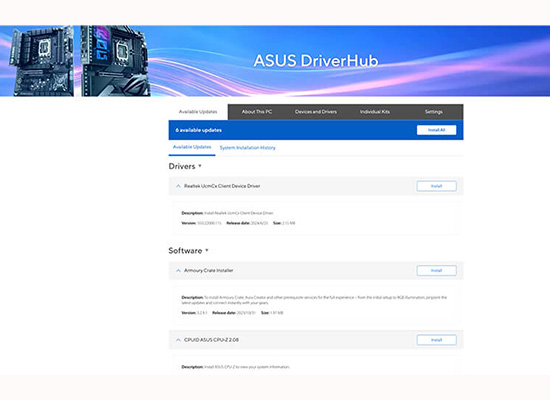The height and width of the screenshot is (400, 550).
Task: Collapse the Drivers section arrow
Action: pyautogui.click(x=200, y=166)
